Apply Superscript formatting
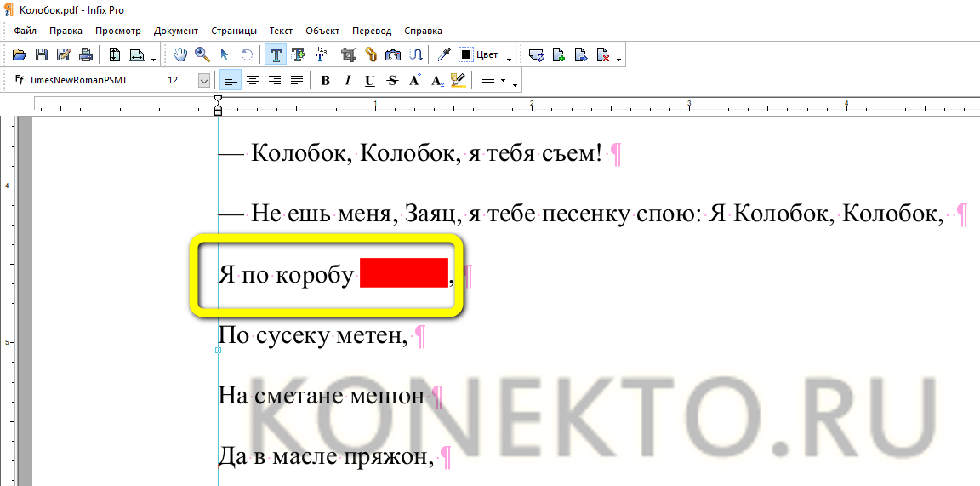 [415, 80]
